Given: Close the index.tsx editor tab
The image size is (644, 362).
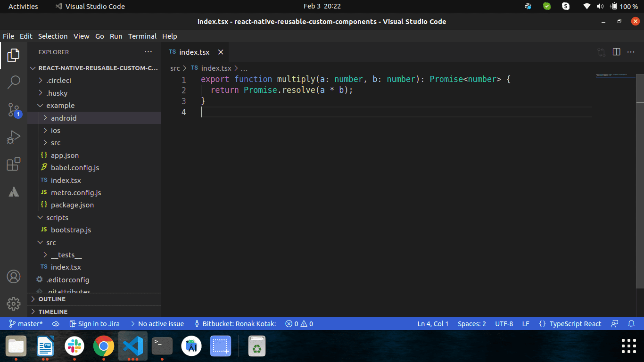Looking at the screenshot, I should pyautogui.click(x=220, y=52).
